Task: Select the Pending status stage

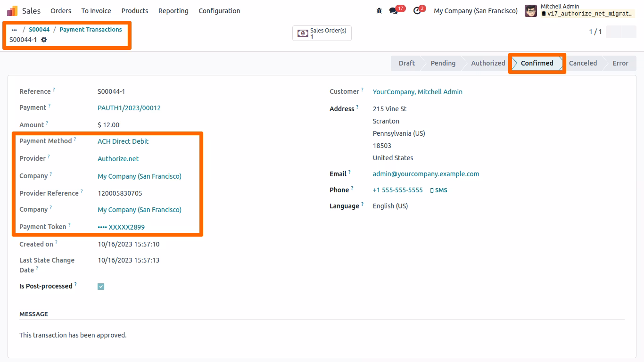Action: (x=443, y=63)
